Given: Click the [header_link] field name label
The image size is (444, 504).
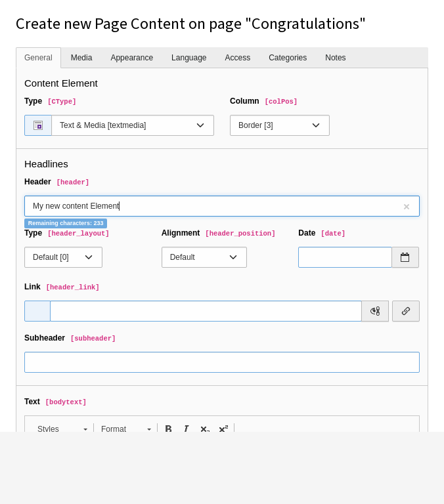Looking at the screenshot, I should pyautogui.click(x=72, y=287).
